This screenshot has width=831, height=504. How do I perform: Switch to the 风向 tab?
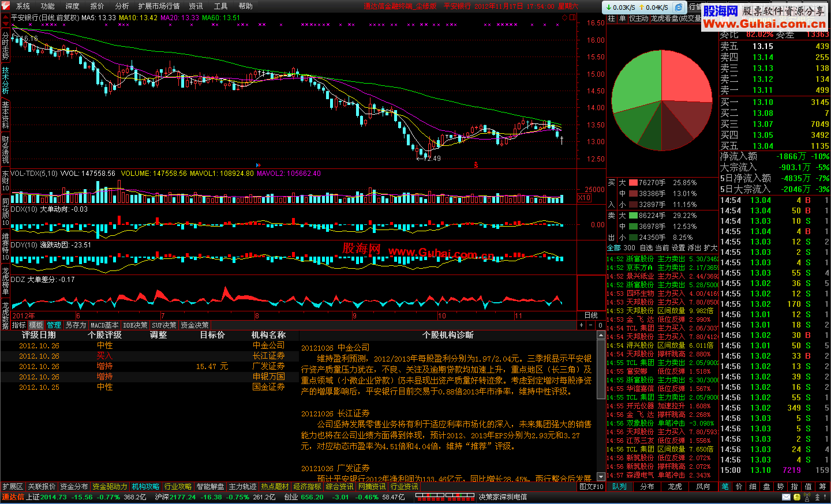(x=702, y=487)
